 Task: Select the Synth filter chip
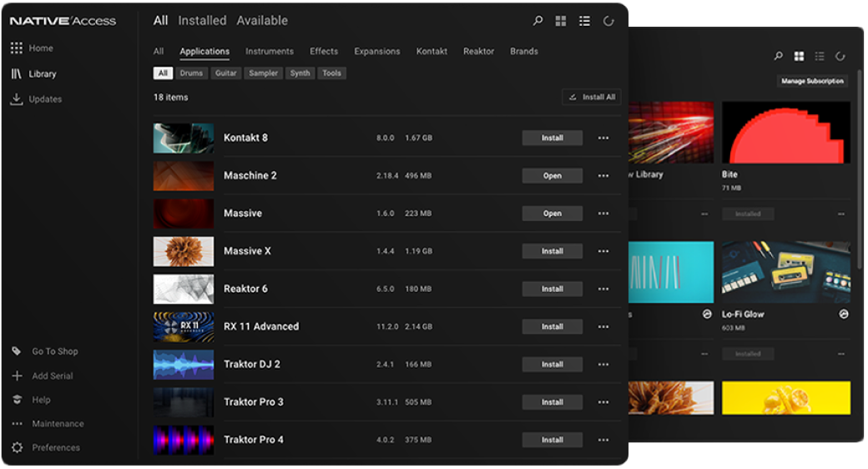point(300,73)
